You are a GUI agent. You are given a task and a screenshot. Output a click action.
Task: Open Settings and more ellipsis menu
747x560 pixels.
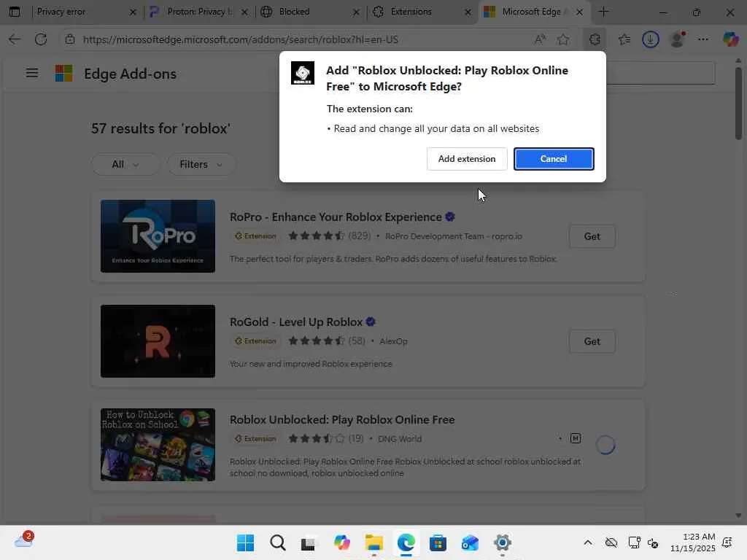(703, 39)
